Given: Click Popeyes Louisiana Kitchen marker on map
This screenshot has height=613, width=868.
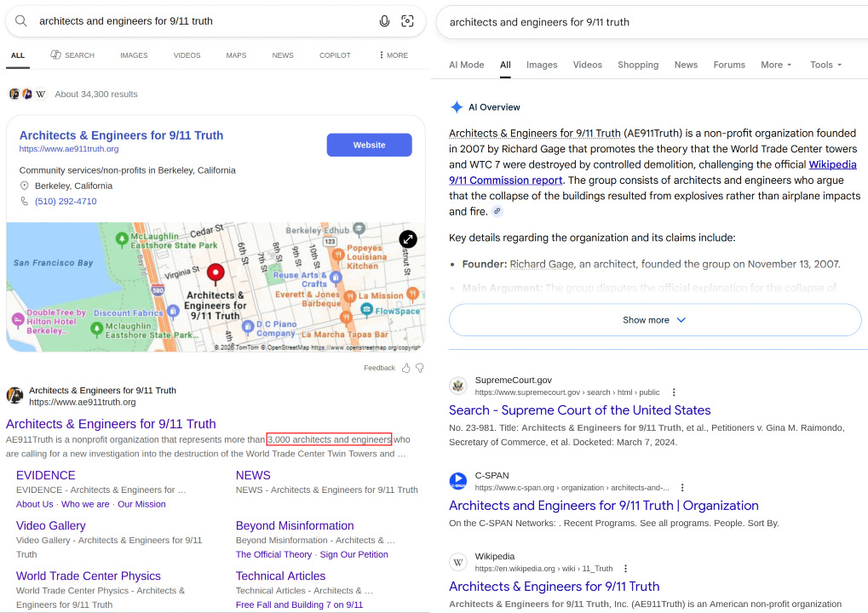Looking at the screenshot, I should (x=337, y=255).
